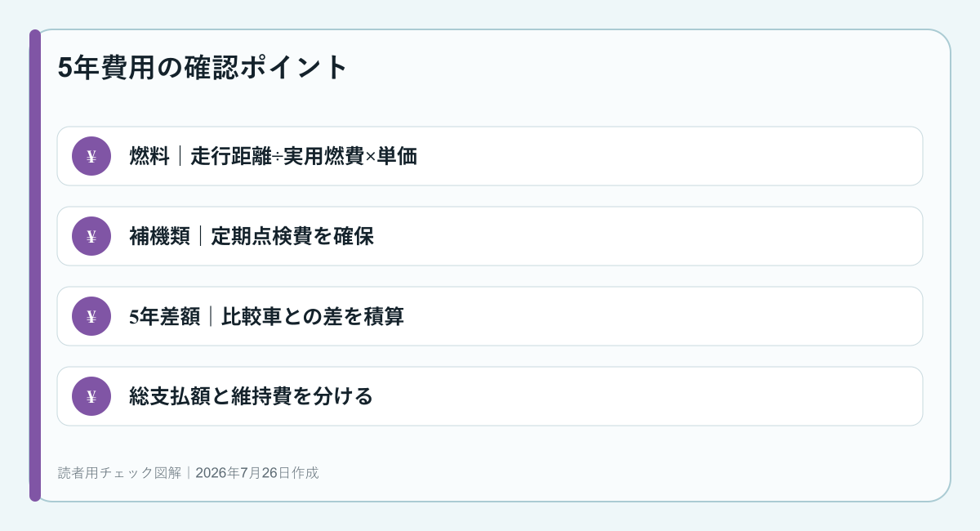Click the 5年差額 label
The height and width of the screenshot is (531, 980).
(164, 316)
